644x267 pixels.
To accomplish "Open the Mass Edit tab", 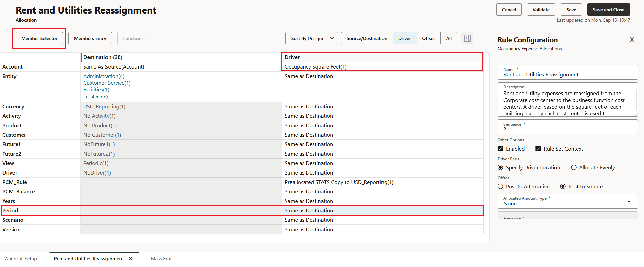I will [x=161, y=259].
